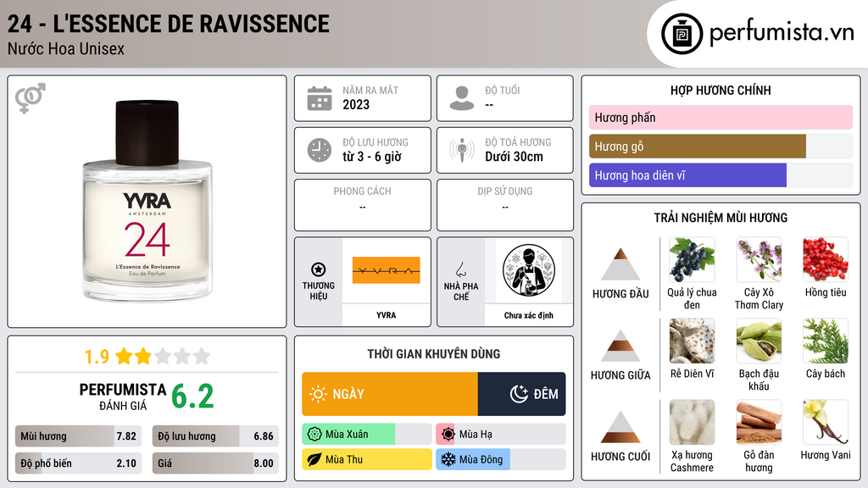Click the longevity value từ 3 - 6 giờ
The height and width of the screenshot is (488, 868).
click(x=372, y=157)
